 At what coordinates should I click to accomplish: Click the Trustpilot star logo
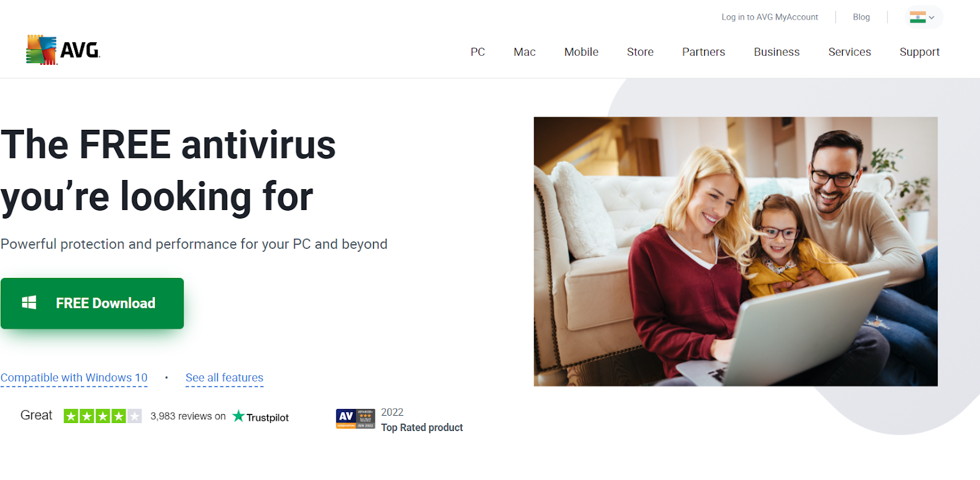coord(238,416)
